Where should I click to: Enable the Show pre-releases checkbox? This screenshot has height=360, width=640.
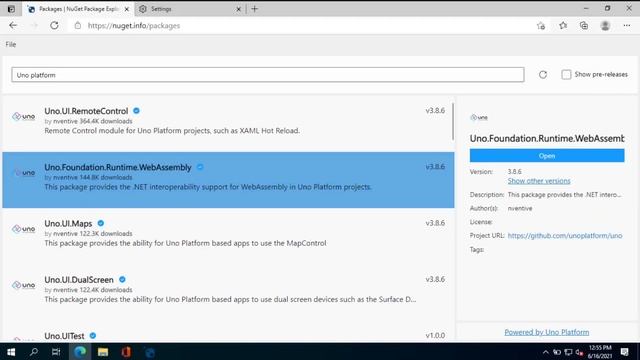[x=566, y=75]
